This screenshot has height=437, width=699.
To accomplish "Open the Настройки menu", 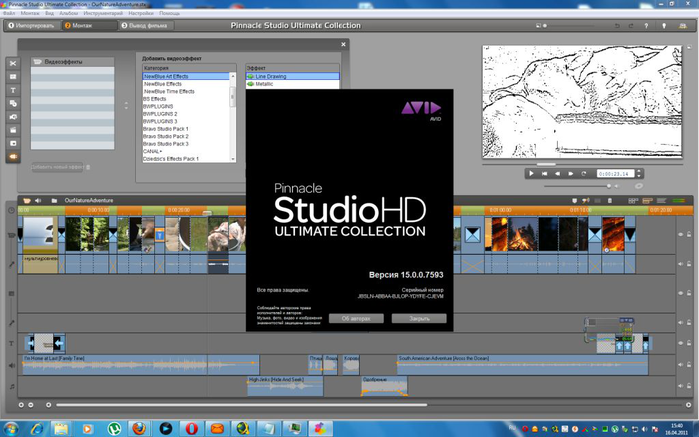I will 142,13.
